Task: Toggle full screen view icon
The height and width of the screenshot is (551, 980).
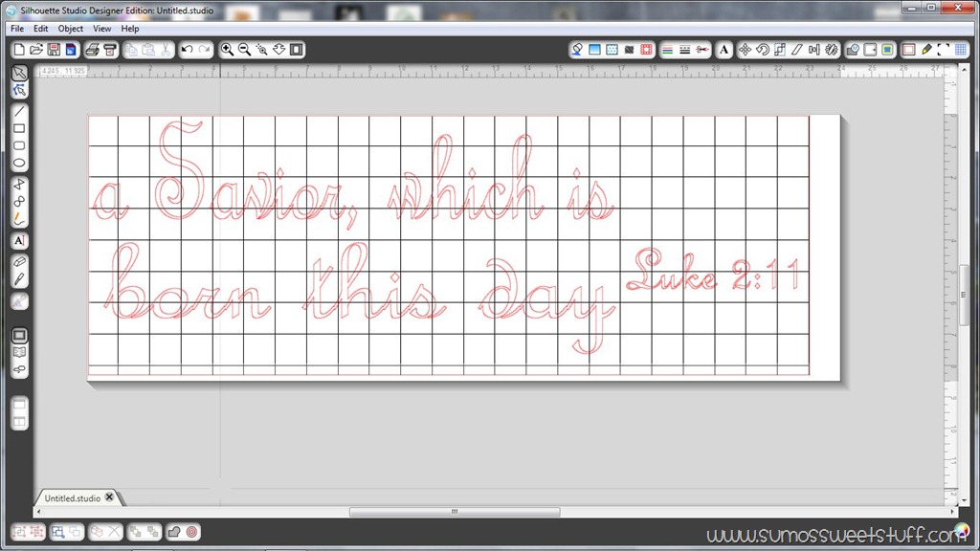Action: [x=944, y=50]
